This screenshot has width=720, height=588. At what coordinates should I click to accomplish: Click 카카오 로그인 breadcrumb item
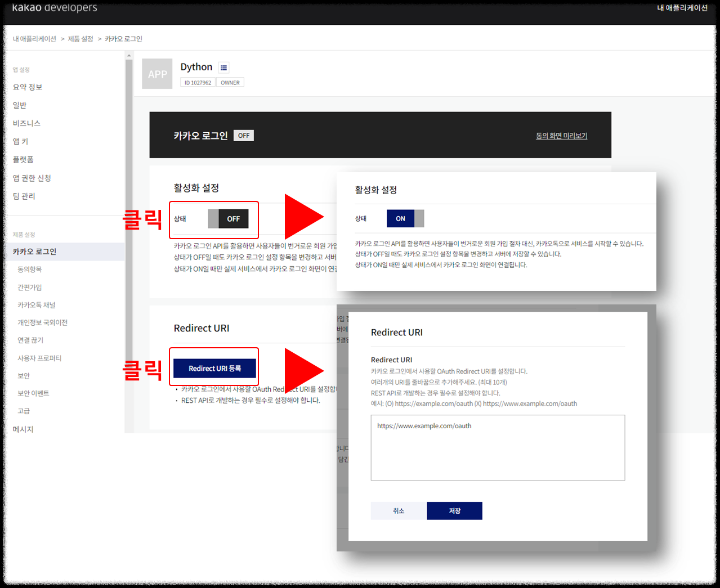click(x=123, y=39)
